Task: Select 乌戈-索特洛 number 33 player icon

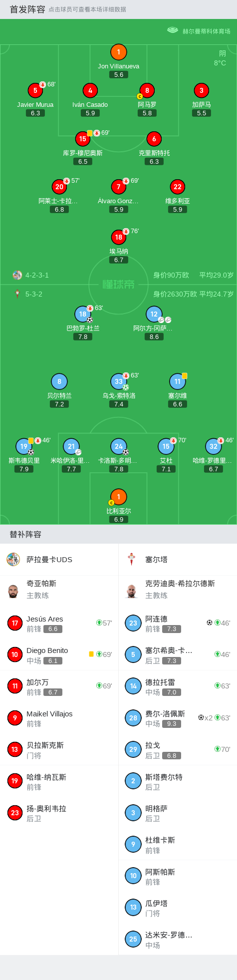Action: 118,381
